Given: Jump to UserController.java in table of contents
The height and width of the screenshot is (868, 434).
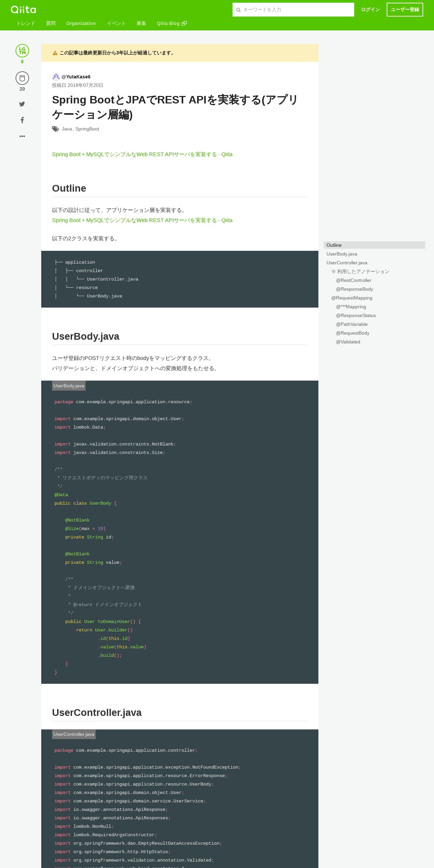Looking at the screenshot, I should [x=347, y=263].
